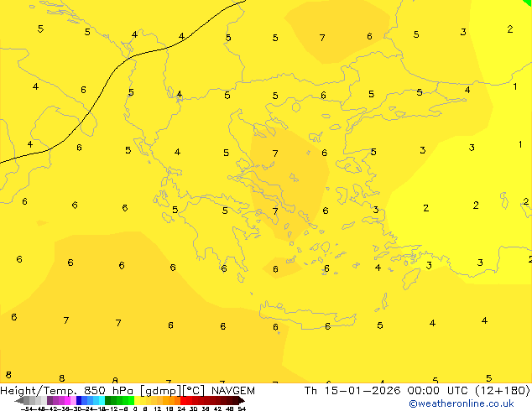This screenshot has height=411, width=532.
Task: Open the weatheronline.co.uk credit link
Action: [x=462, y=403]
